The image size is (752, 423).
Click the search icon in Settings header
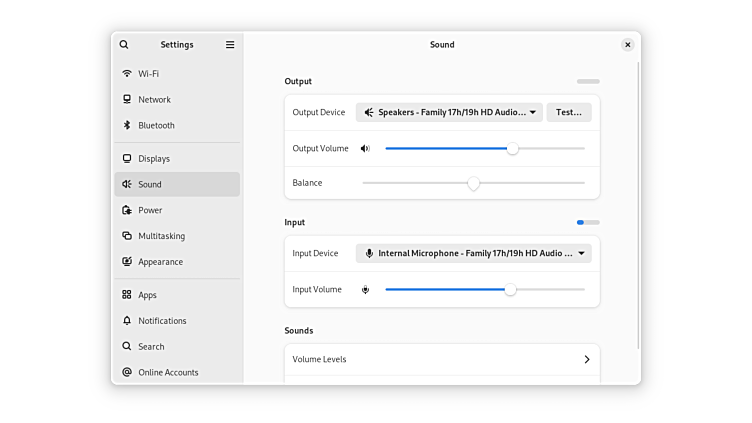[x=124, y=45]
